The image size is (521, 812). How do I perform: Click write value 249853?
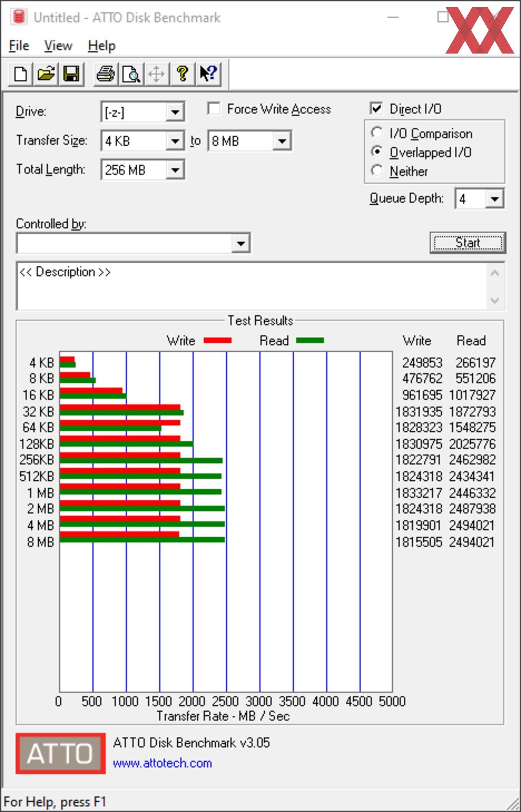tap(422, 362)
